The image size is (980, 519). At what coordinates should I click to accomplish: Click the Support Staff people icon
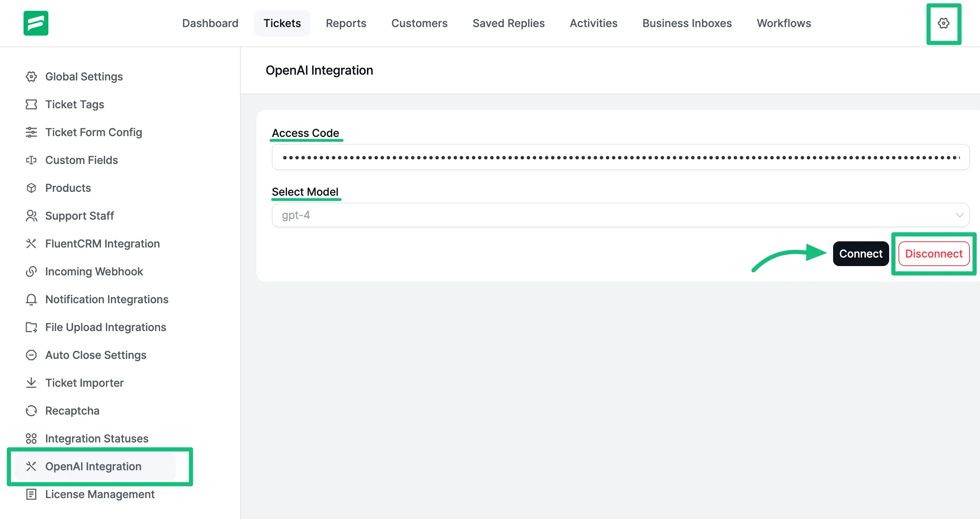coord(31,216)
